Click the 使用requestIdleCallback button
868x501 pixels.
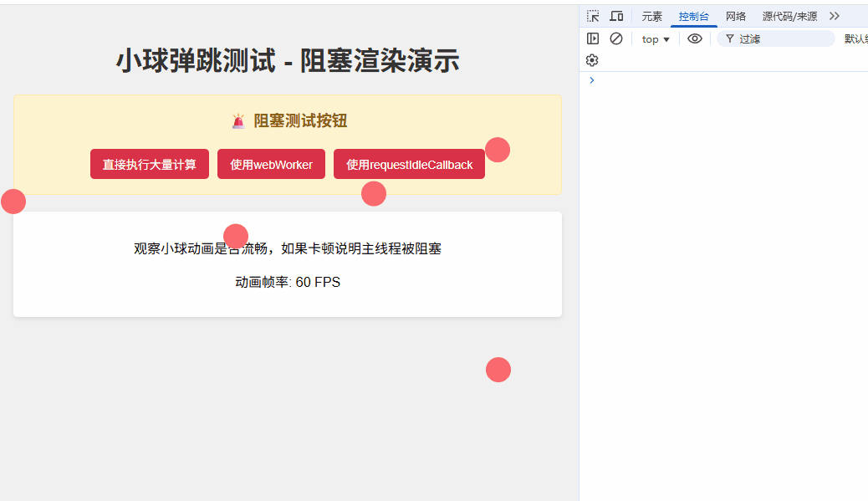tap(409, 164)
